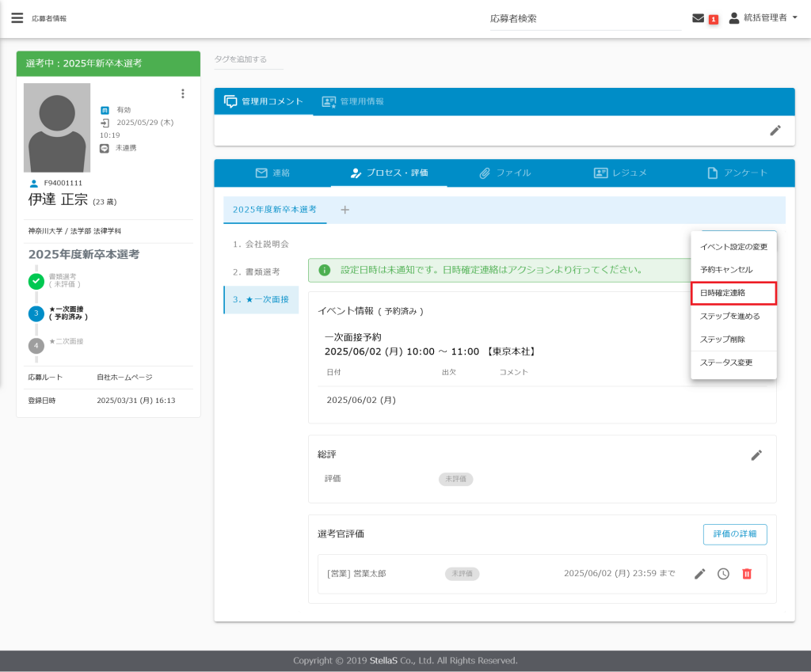Open the mail notifications icon
This screenshot has width=811, height=672.
pos(698,18)
